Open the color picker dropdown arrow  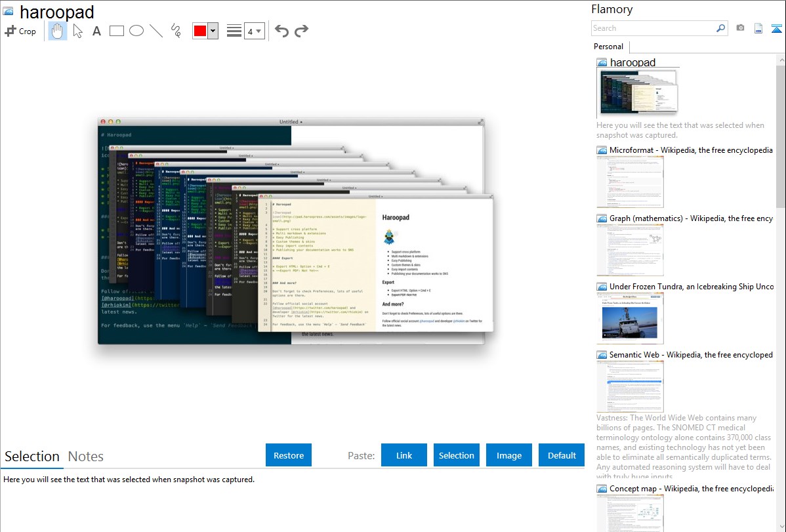point(213,31)
